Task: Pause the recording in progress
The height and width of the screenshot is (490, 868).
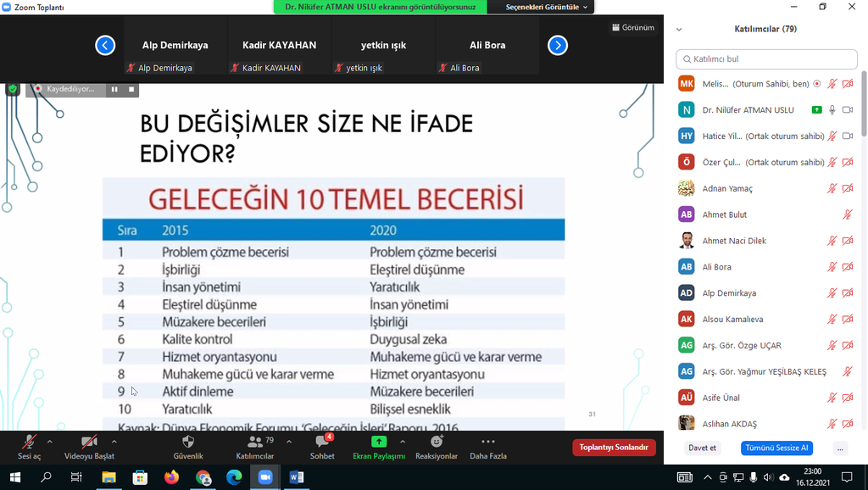Action: point(114,89)
